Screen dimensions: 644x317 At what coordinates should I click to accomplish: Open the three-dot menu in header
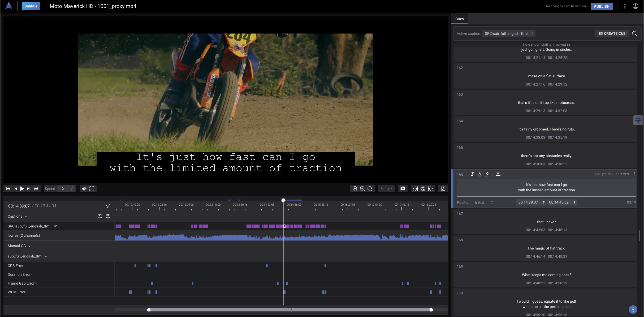click(625, 6)
